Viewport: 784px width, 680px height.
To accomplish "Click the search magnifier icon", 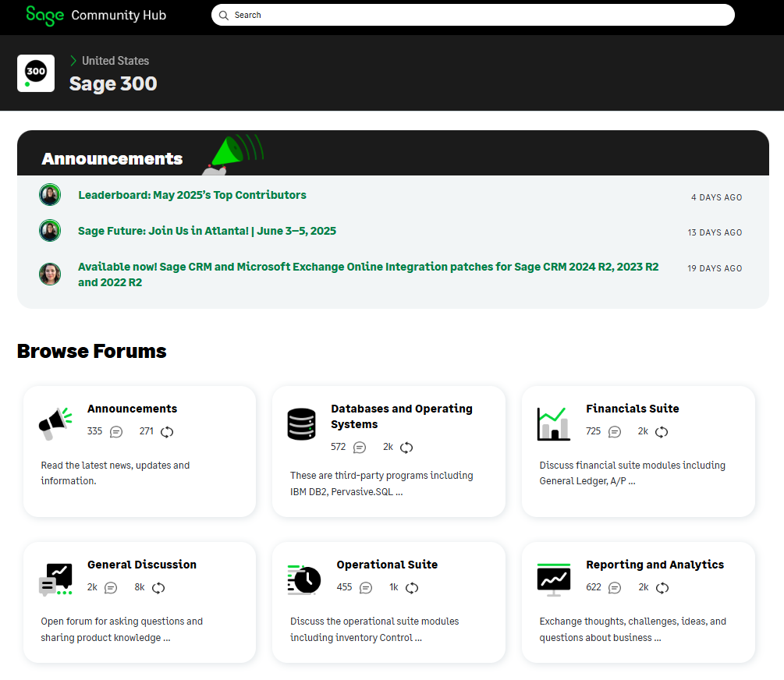I will tap(224, 16).
